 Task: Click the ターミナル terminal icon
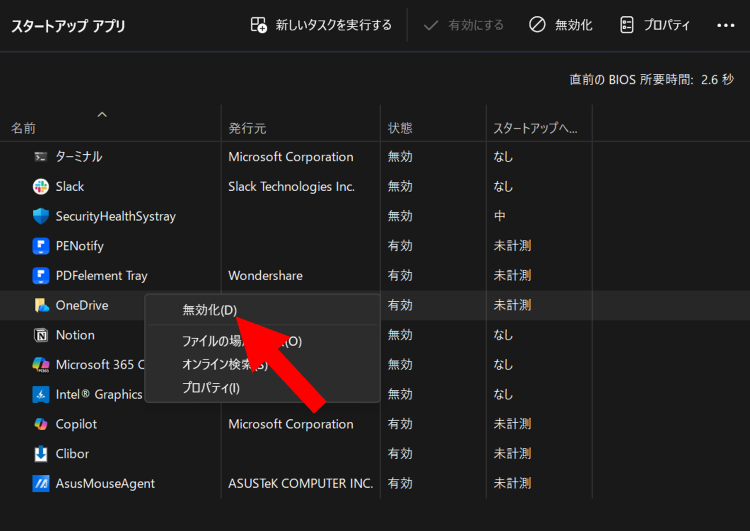click(x=41, y=157)
